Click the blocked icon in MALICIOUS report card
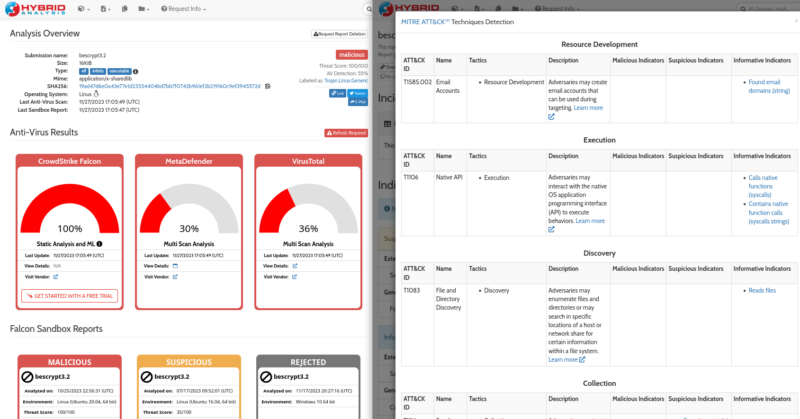The image size is (800, 419). click(27, 377)
